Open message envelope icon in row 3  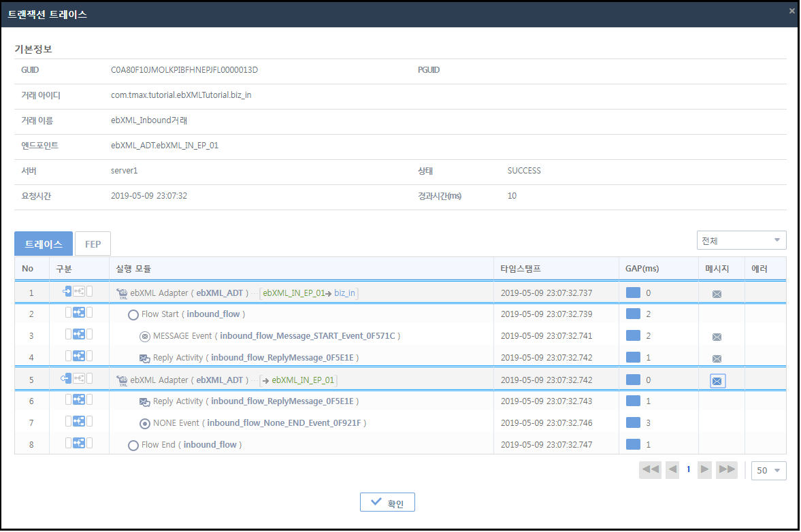coord(717,337)
